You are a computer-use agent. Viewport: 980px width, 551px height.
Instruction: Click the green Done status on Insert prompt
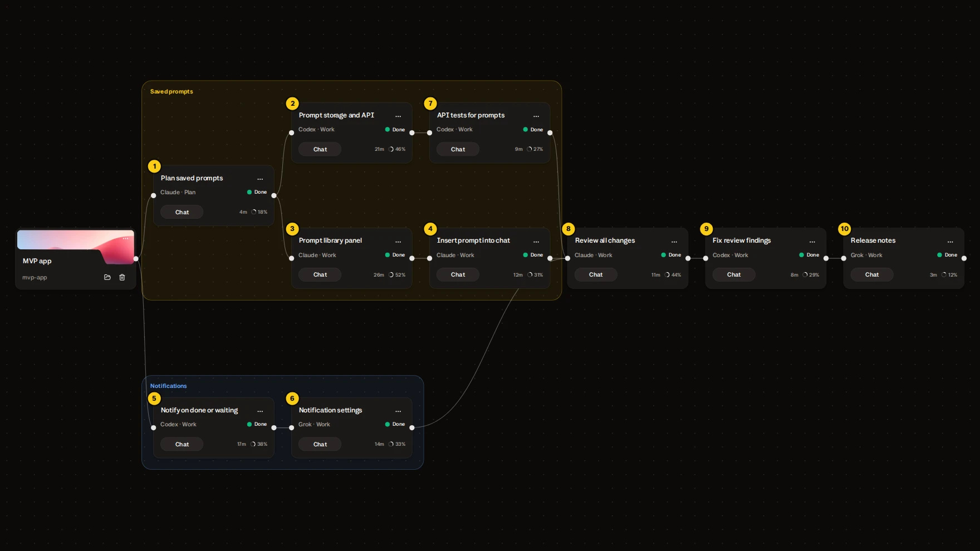pyautogui.click(x=533, y=255)
